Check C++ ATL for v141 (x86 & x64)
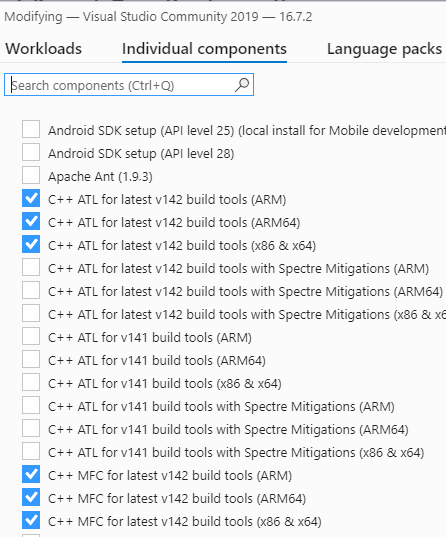 [x=31, y=382]
